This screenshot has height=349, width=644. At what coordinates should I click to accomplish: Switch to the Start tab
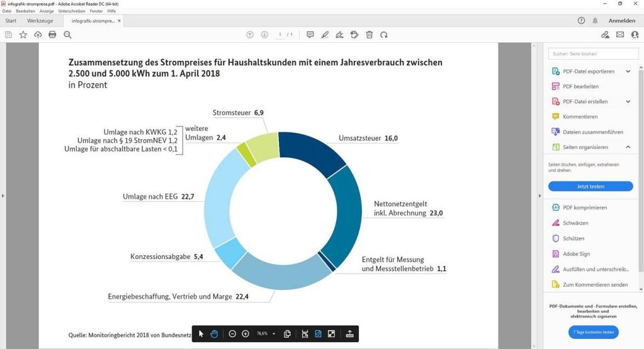[x=11, y=21]
